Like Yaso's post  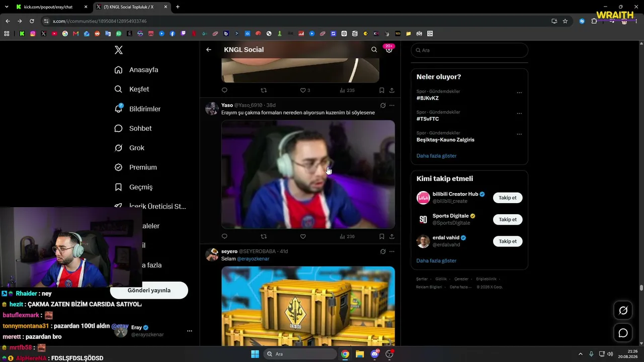click(303, 236)
